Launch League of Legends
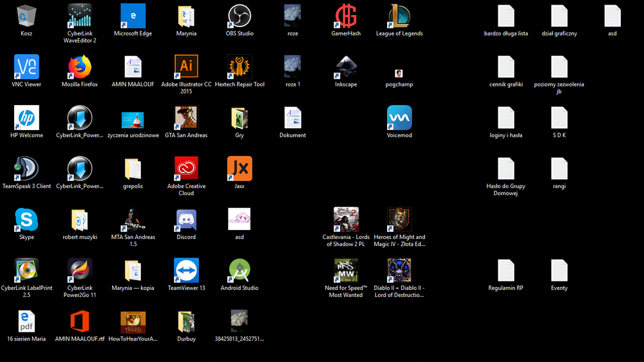This screenshot has height=362, width=644. pos(399,16)
